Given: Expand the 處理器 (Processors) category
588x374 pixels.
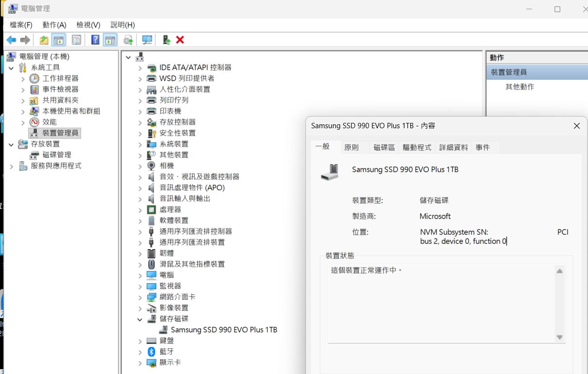Looking at the screenshot, I should [140, 210].
